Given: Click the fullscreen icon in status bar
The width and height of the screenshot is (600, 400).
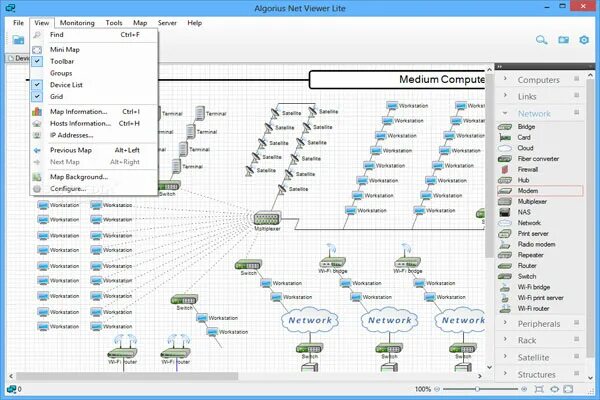Looking at the screenshot, I should click(568, 389).
